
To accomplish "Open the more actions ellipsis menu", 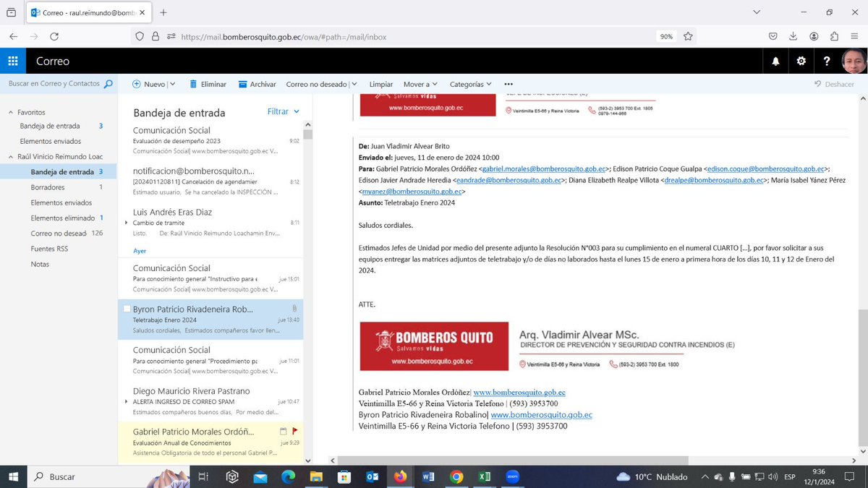I will point(509,84).
